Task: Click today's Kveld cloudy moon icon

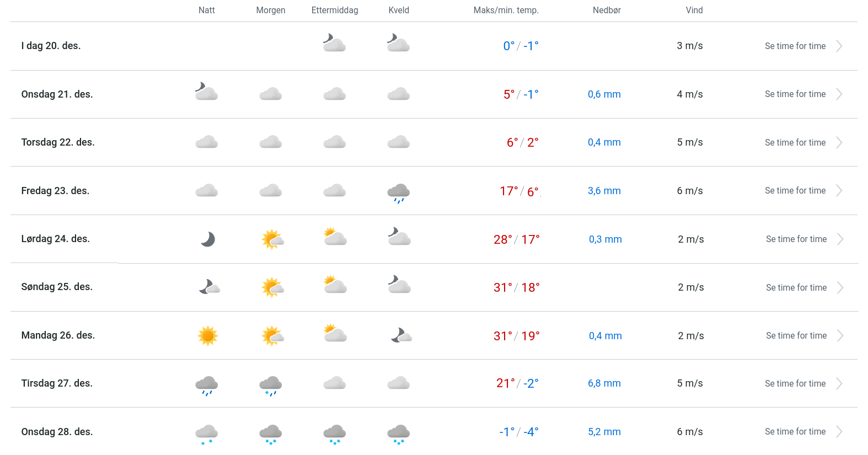Action: click(398, 43)
